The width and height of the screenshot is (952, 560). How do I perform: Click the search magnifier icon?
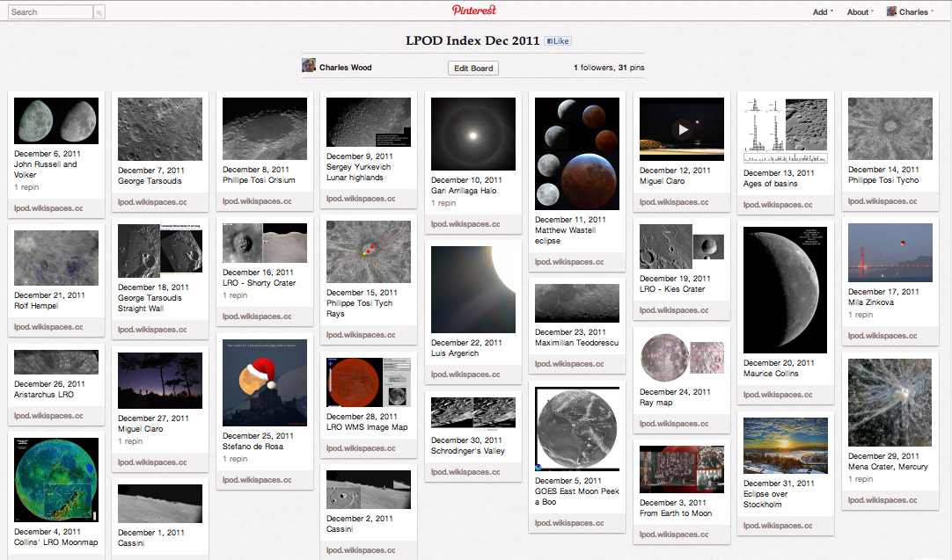pos(99,12)
